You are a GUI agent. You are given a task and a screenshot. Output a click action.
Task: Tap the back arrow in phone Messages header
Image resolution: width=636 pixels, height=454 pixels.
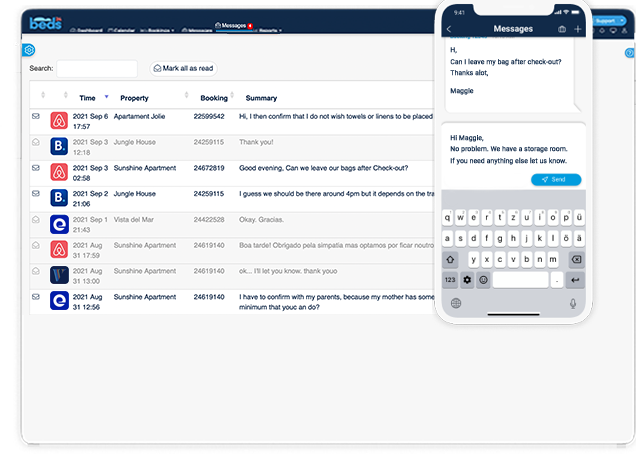[x=449, y=29]
